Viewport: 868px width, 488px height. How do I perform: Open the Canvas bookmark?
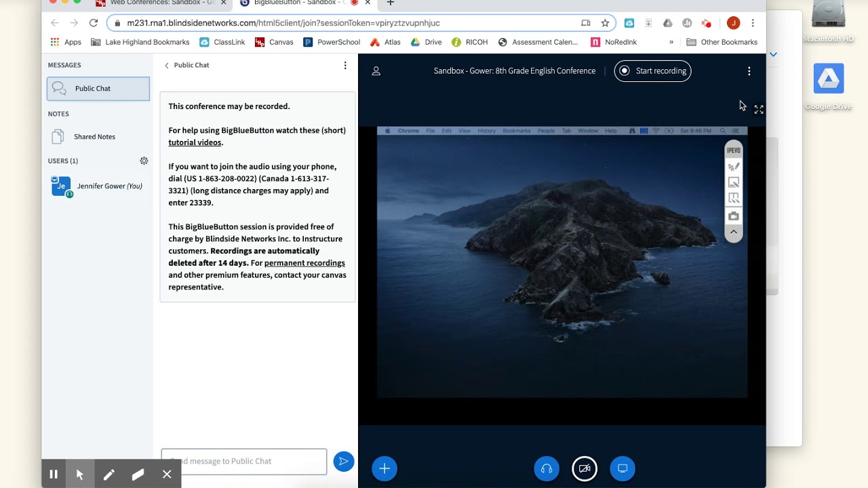(274, 42)
